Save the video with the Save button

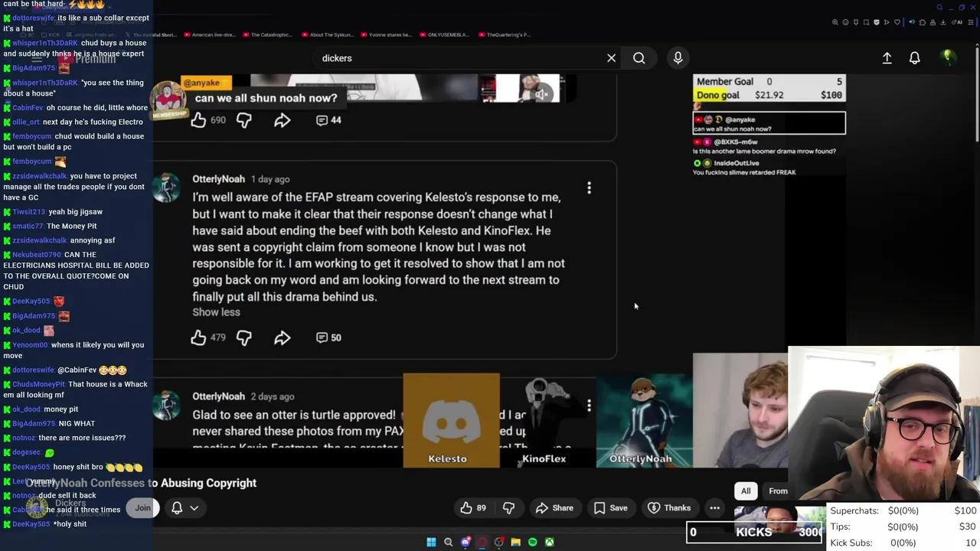[x=611, y=507]
